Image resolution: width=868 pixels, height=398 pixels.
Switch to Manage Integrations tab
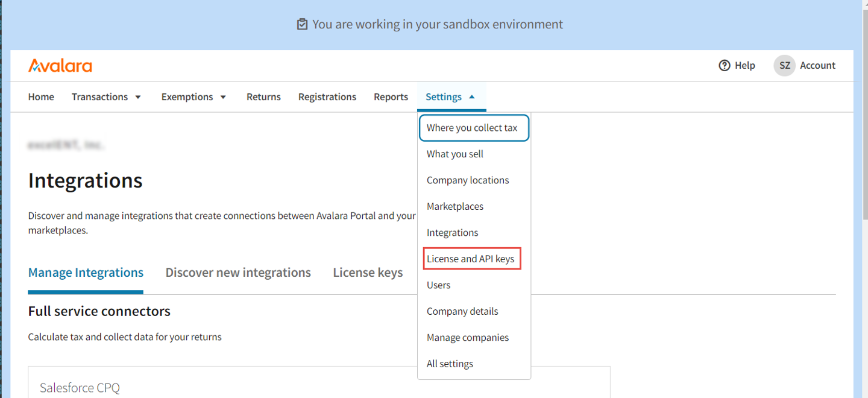coord(86,273)
